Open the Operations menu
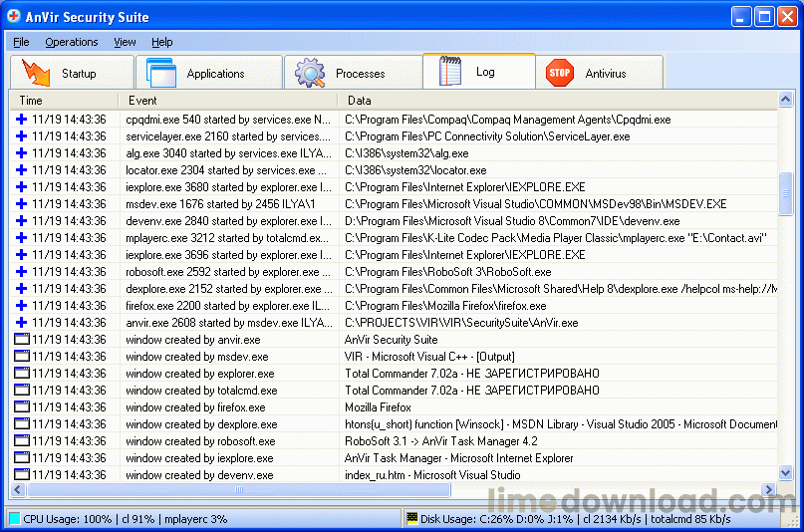The image size is (804, 532). click(72, 42)
